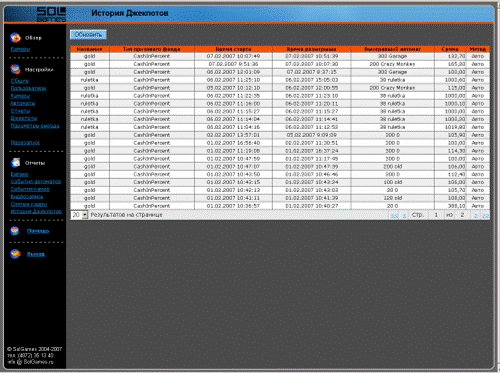
Task: Open the results-per-page dropdown showing 20
Action: tap(79, 215)
